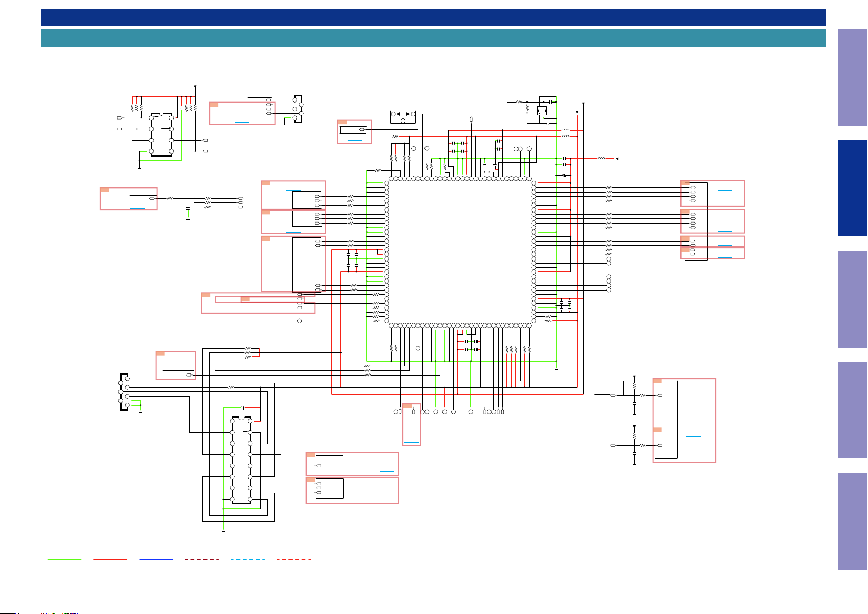This screenshot has width=868, height=614.
Task: Select the bright red dashed legend line
Action: click(x=294, y=559)
